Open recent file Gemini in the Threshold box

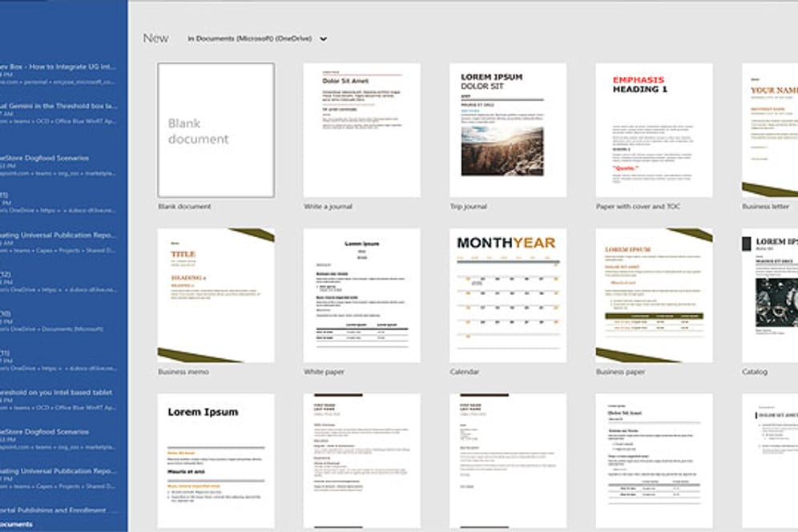[x=58, y=114]
